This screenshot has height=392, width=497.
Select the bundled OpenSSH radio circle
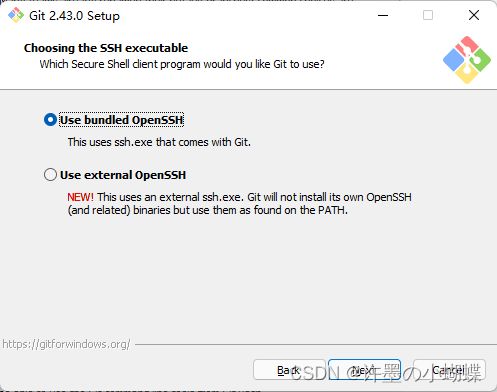coord(50,120)
